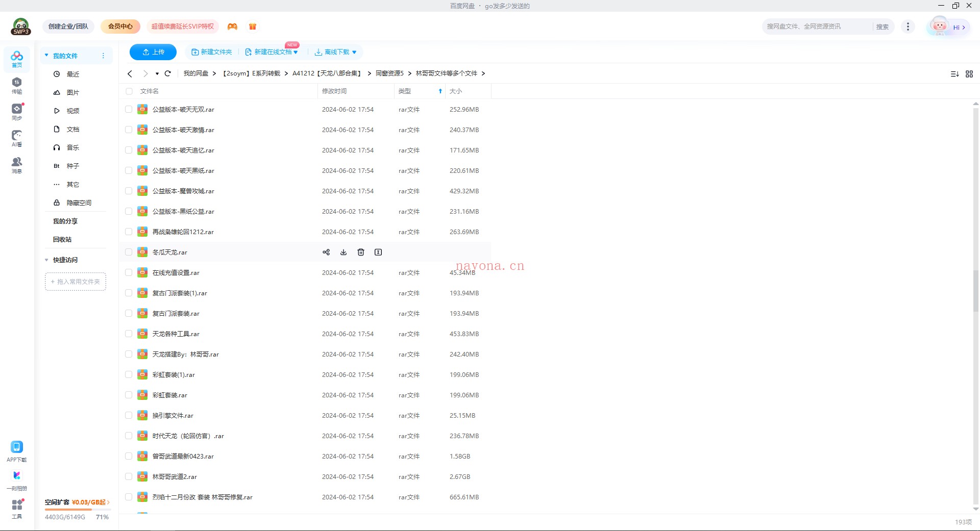Toggle type column sort arrow

pyautogui.click(x=440, y=91)
